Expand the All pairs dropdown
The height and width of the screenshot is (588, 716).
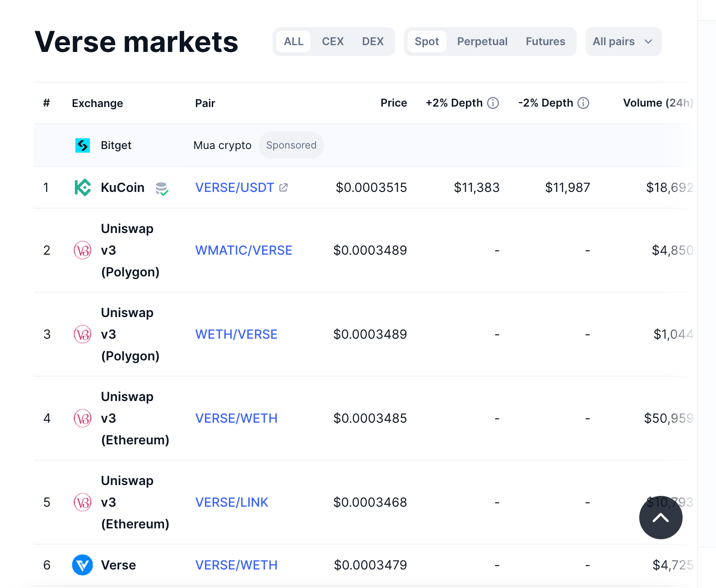(623, 42)
